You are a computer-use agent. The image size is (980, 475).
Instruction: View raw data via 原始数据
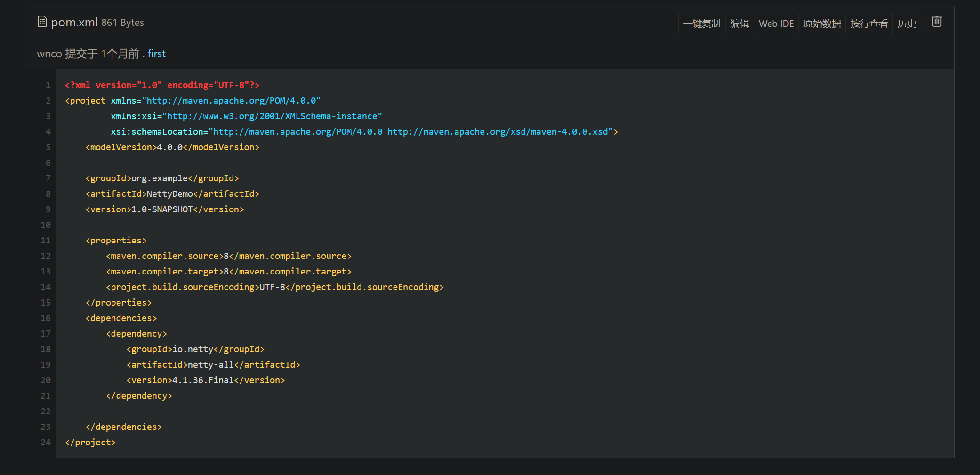822,24
